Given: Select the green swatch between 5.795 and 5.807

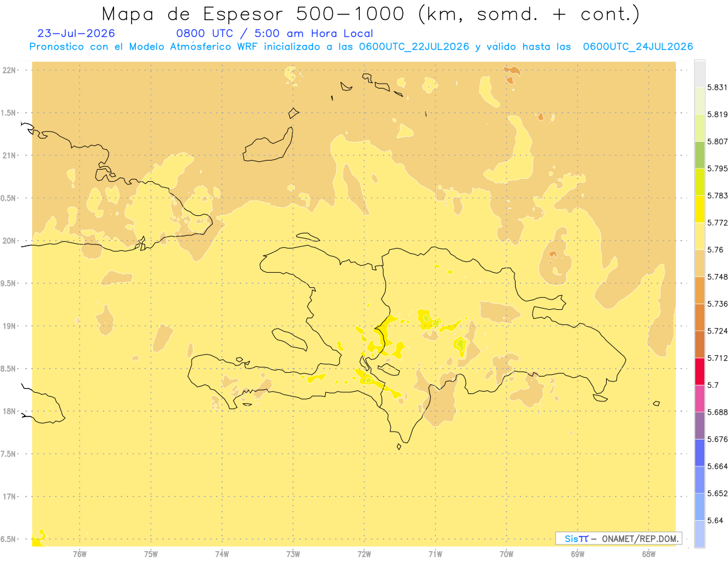Looking at the screenshot, I should [699, 155].
